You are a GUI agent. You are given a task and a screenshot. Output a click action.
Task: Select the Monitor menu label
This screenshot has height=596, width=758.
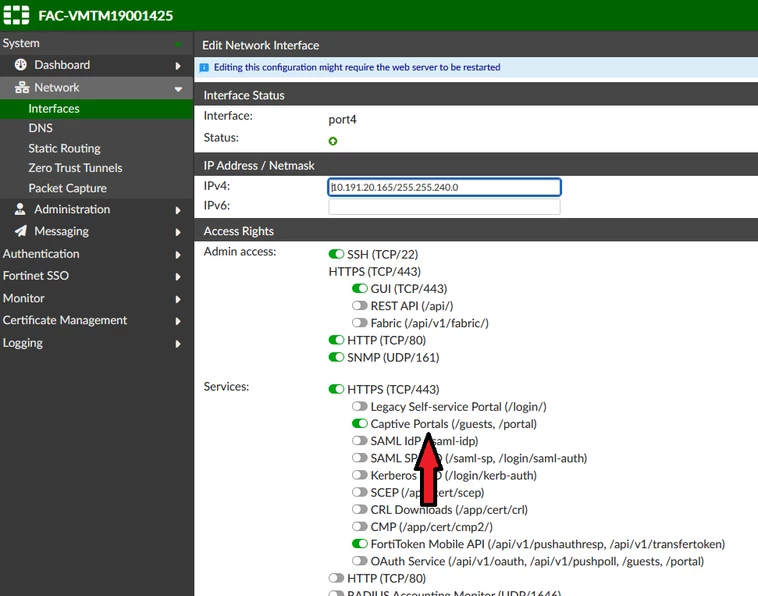click(x=24, y=298)
